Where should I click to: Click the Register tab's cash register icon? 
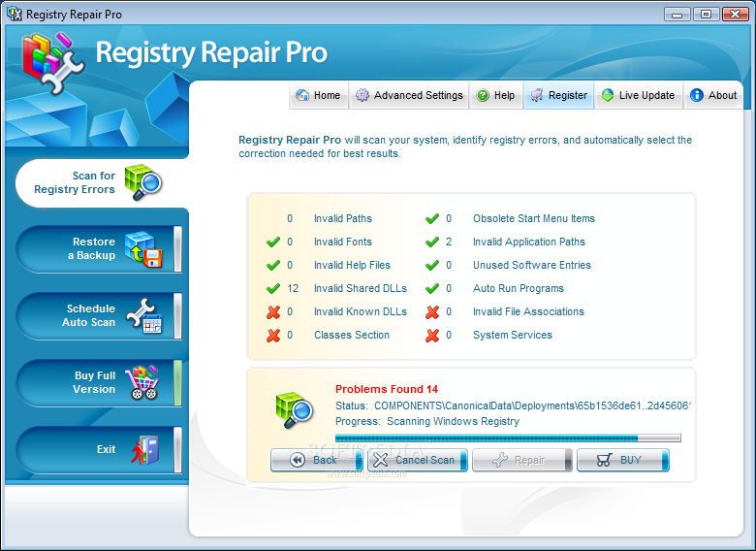(x=537, y=95)
